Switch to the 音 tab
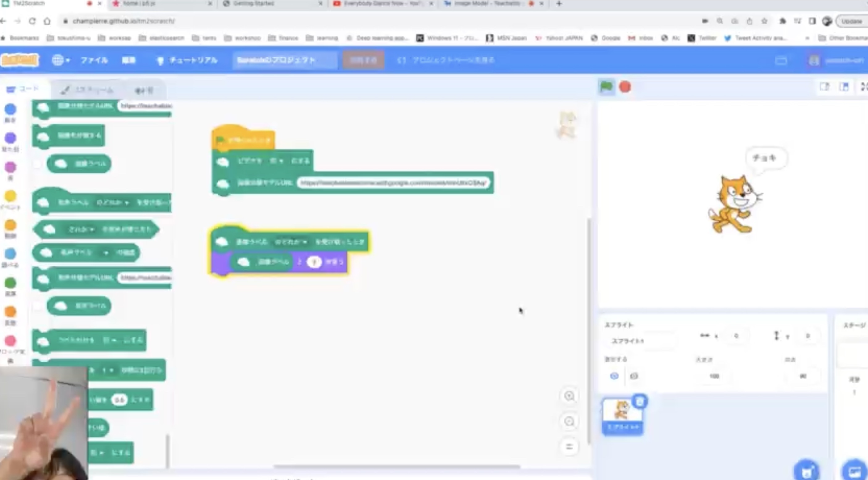Image resolution: width=868 pixels, height=480 pixels. pyautogui.click(x=144, y=90)
